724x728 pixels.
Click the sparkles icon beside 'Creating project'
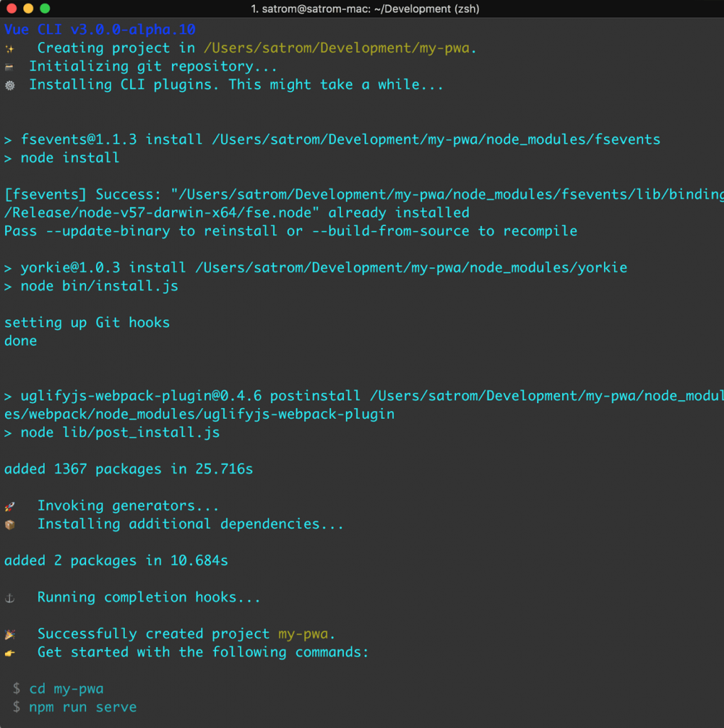click(x=10, y=48)
